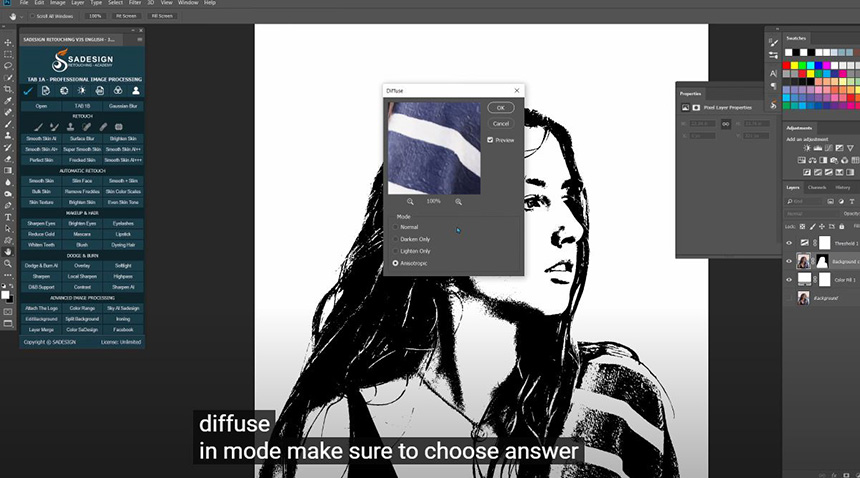Select the Gradient tool
The width and height of the screenshot is (860, 478).
pyautogui.click(x=8, y=170)
